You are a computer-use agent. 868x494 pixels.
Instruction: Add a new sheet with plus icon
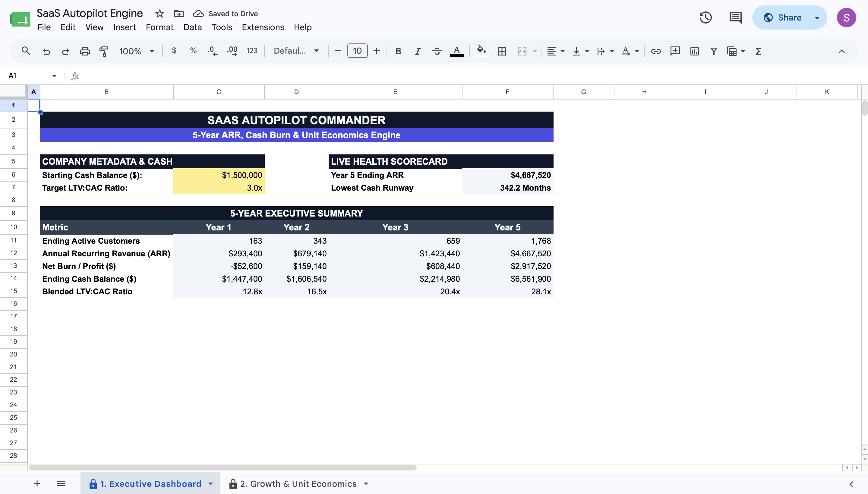coord(37,483)
